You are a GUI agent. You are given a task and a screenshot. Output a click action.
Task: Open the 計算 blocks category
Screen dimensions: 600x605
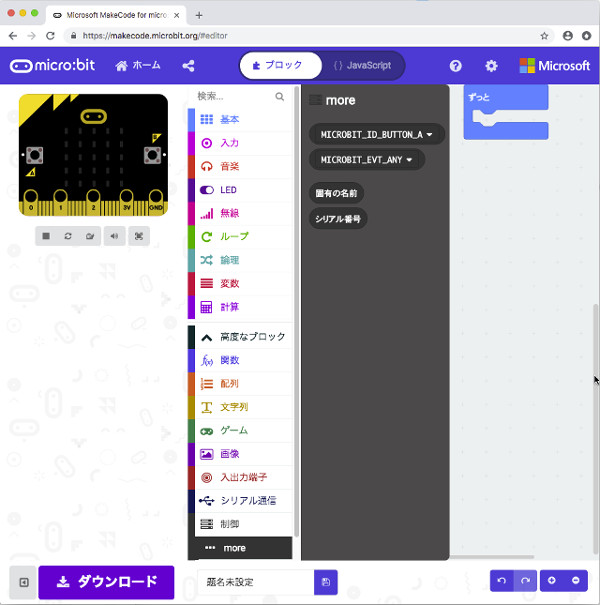[x=241, y=307]
